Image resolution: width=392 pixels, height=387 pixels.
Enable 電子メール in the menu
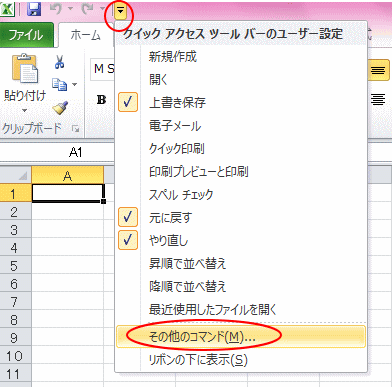(x=241, y=126)
